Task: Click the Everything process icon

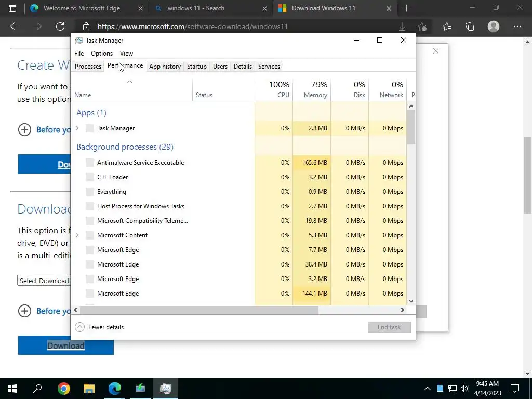Action: click(90, 192)
